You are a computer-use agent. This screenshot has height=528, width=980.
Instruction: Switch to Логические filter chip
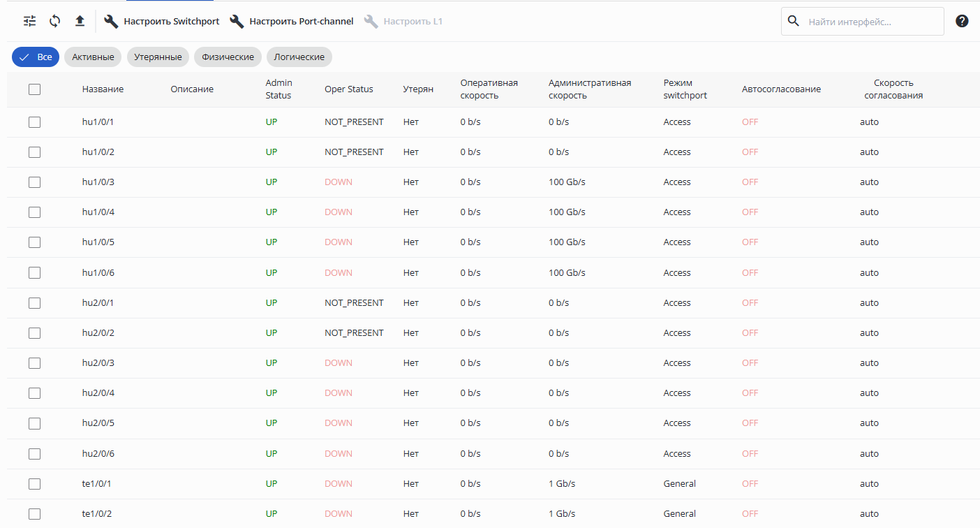(299, 57)
